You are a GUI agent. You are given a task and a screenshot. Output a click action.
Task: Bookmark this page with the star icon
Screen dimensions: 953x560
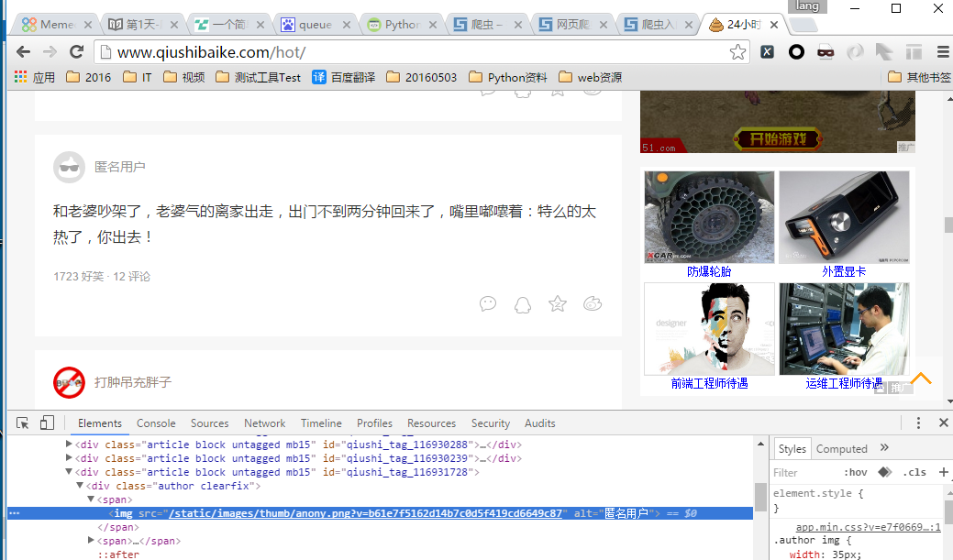(x=737, y=52)
